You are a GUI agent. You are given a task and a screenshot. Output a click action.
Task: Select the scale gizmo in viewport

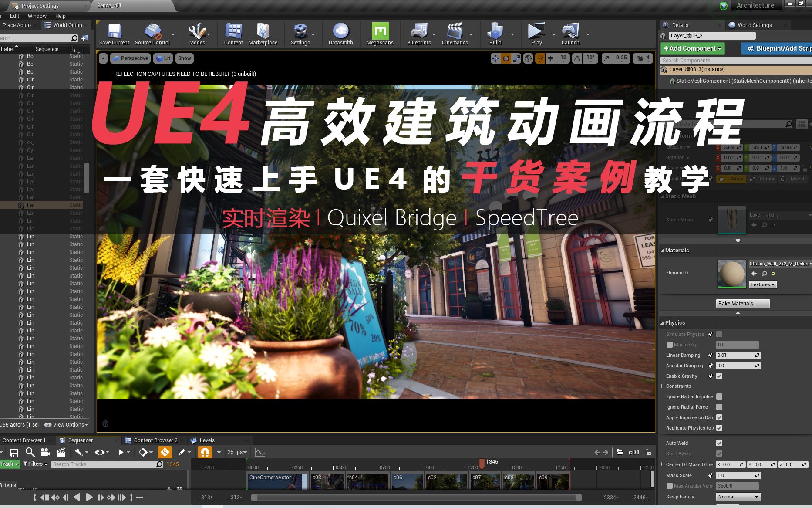(x=516, y=58)
